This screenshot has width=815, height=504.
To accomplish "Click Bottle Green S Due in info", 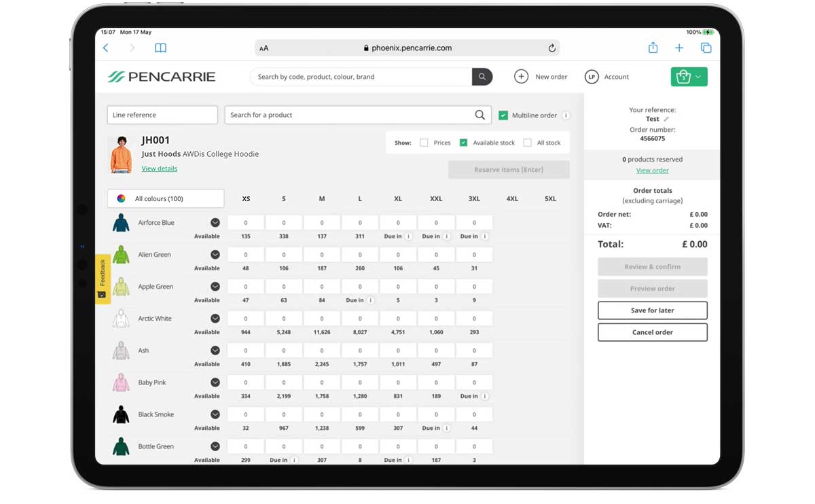I will (294, 460).
